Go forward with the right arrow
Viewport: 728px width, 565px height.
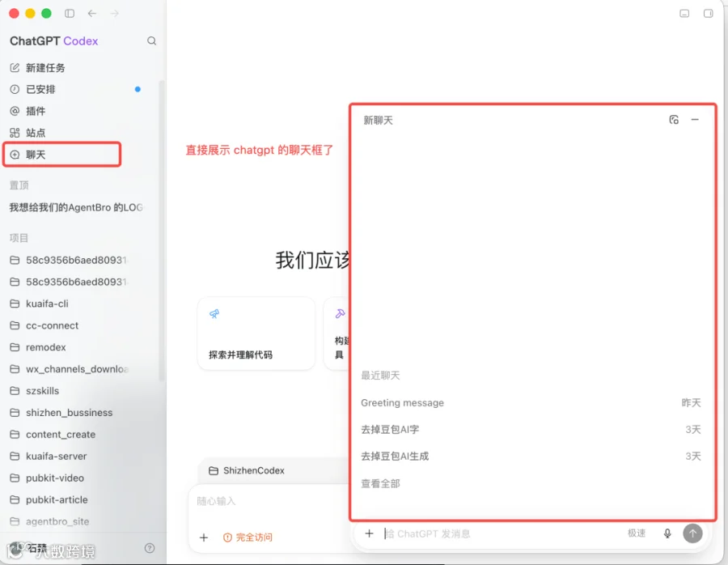(x=114, y=14)
